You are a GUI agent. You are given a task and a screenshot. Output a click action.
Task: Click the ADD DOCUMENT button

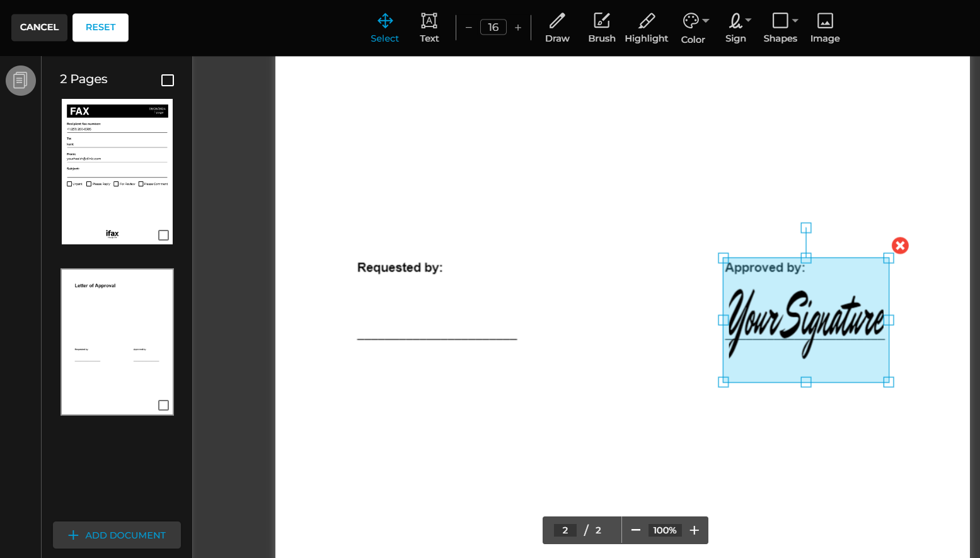pos(117,535)
